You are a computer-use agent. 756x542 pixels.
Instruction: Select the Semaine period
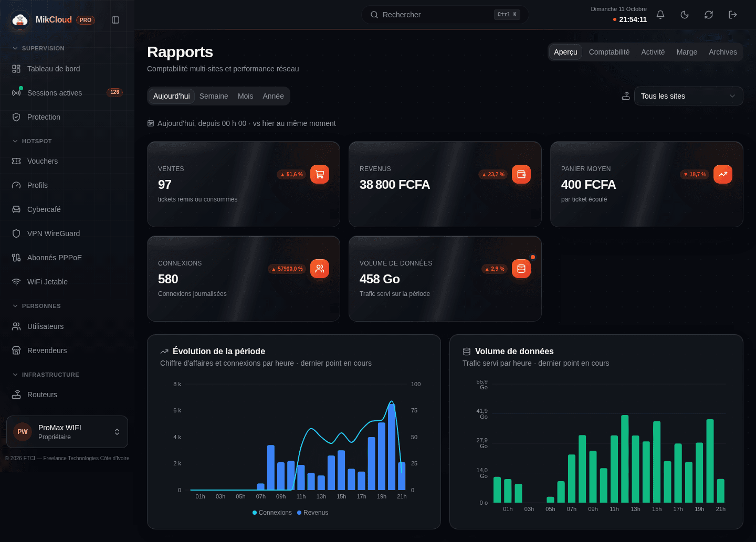214,96
